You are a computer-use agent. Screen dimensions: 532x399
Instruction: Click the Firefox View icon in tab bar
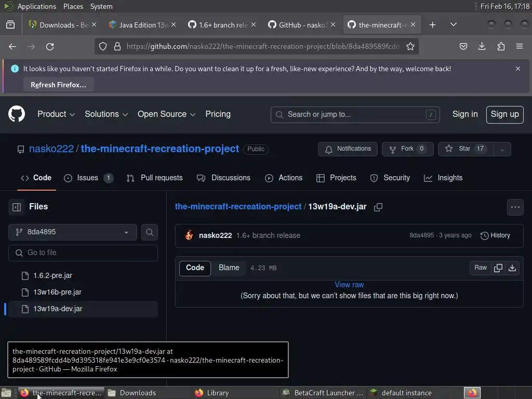10,25
